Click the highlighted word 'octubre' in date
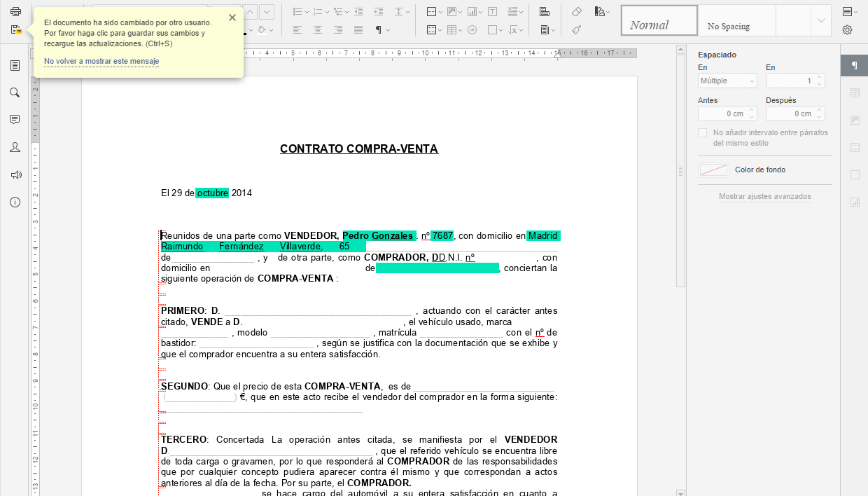This screenshot has width=868, height=496. (212, 193)
